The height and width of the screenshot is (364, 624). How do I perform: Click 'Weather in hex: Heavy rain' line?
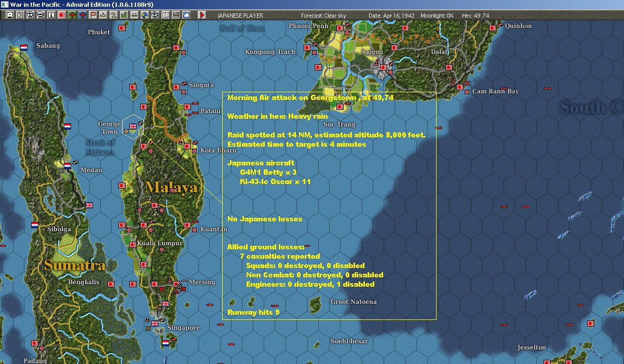click(x=277, y=116)
